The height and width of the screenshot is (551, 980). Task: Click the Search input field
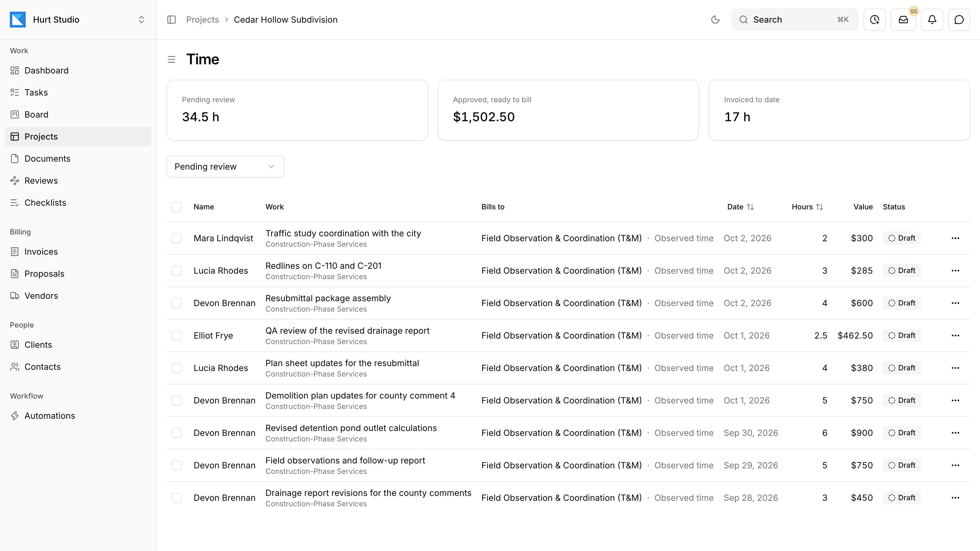(795, 19)
